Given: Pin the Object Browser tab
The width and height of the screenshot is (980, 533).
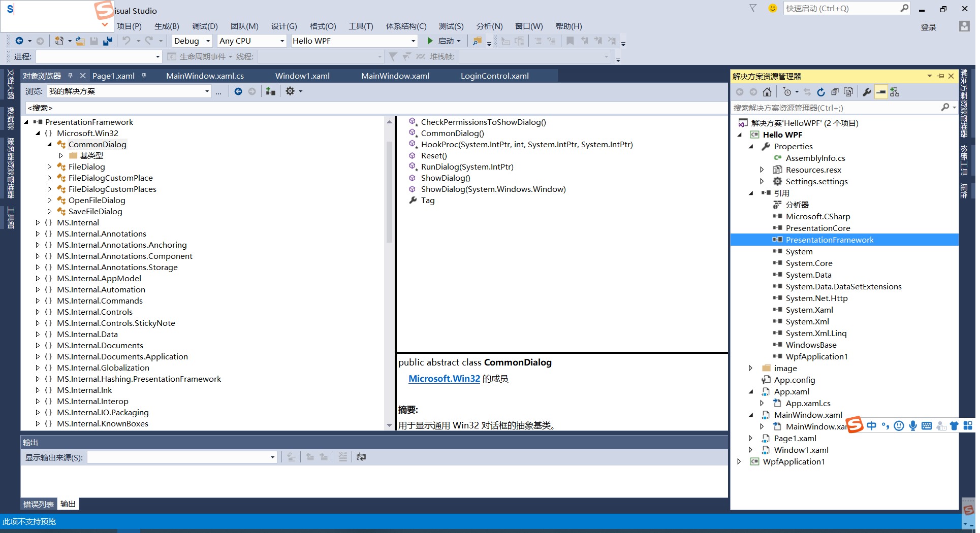Looking at the screenshot, I should coord(70,76).
